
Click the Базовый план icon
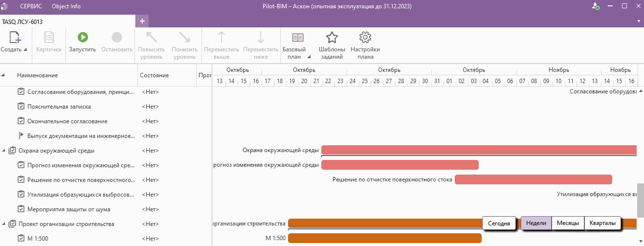point(297,38)
